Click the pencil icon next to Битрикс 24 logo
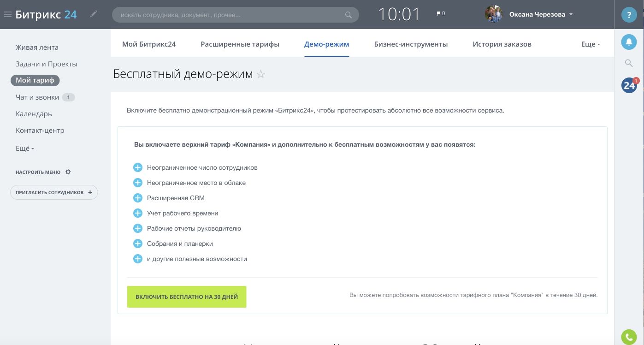Screen dimensions: 644x345 (94, 14)
